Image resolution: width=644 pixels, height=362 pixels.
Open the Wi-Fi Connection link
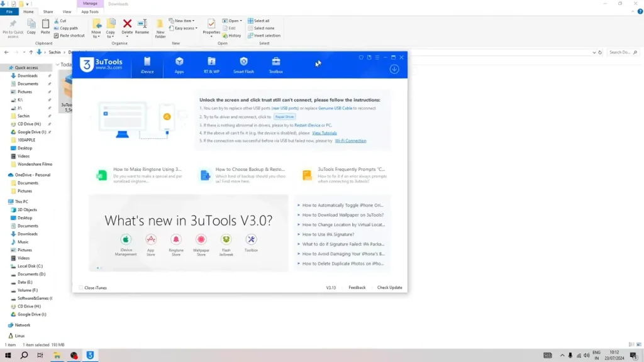350,141
